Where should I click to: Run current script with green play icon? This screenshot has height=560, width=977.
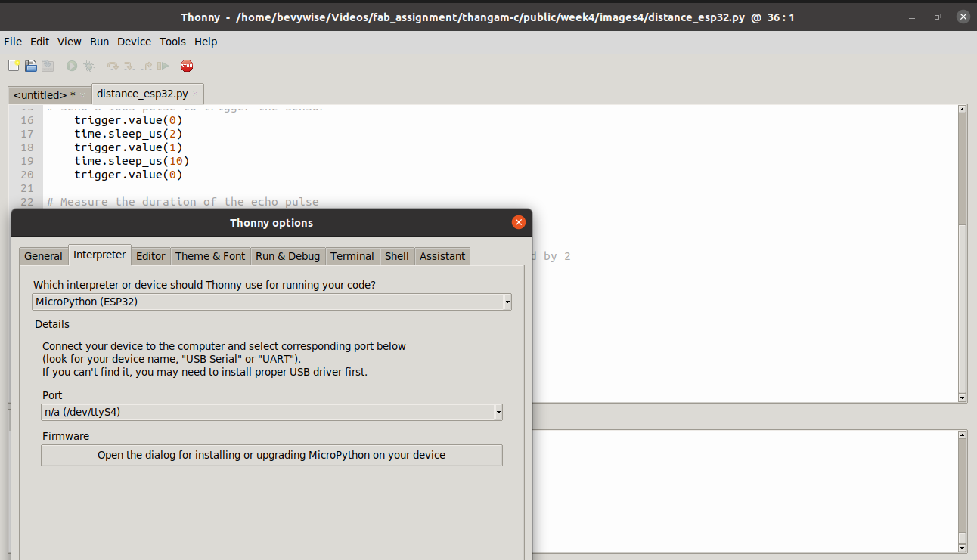click(x=72, y=66)
